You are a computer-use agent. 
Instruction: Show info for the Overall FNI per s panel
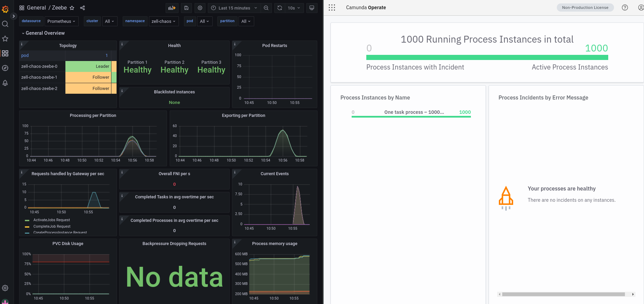pyautogui.click(x=122, y=172)
